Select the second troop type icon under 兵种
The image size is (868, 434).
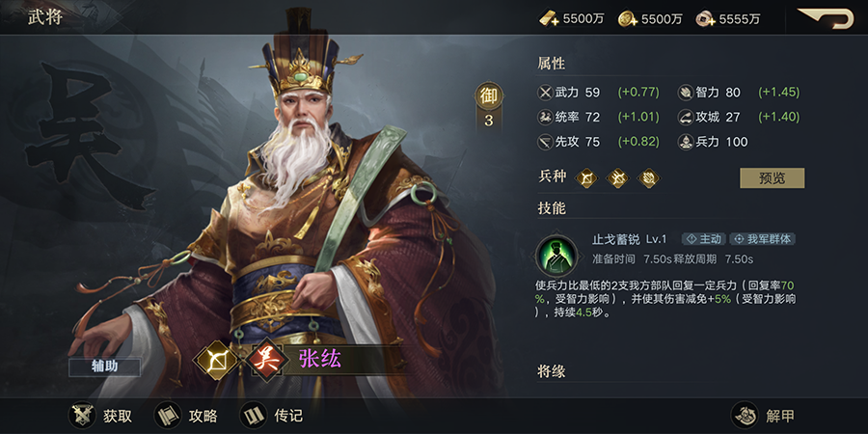(x=617, y=177)
